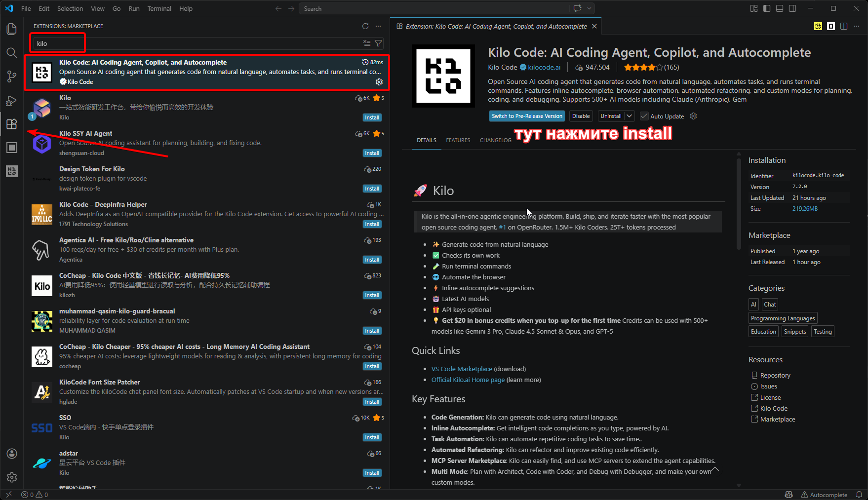
Task: Select the Agentica AI extension row
Action: (x=207, y=250)
